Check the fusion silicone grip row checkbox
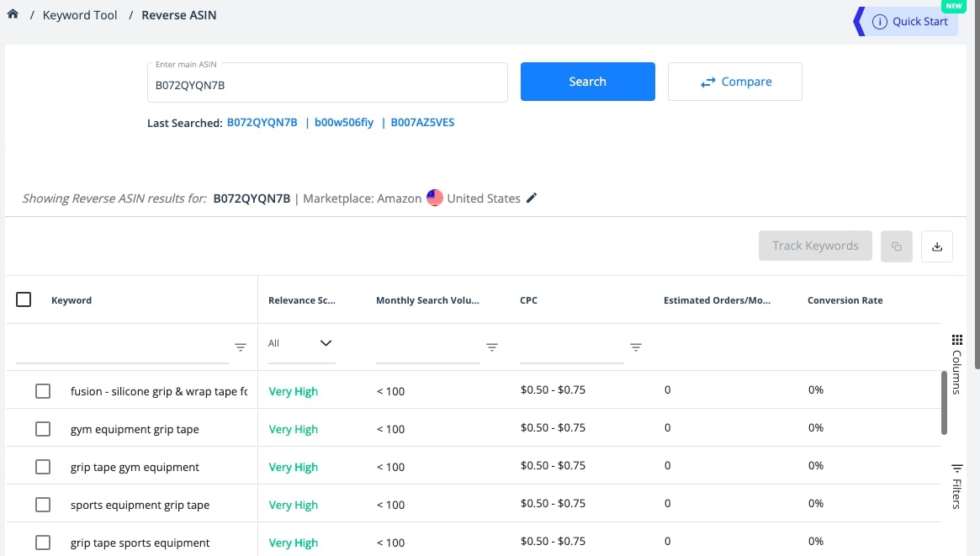 click(43, 391)
